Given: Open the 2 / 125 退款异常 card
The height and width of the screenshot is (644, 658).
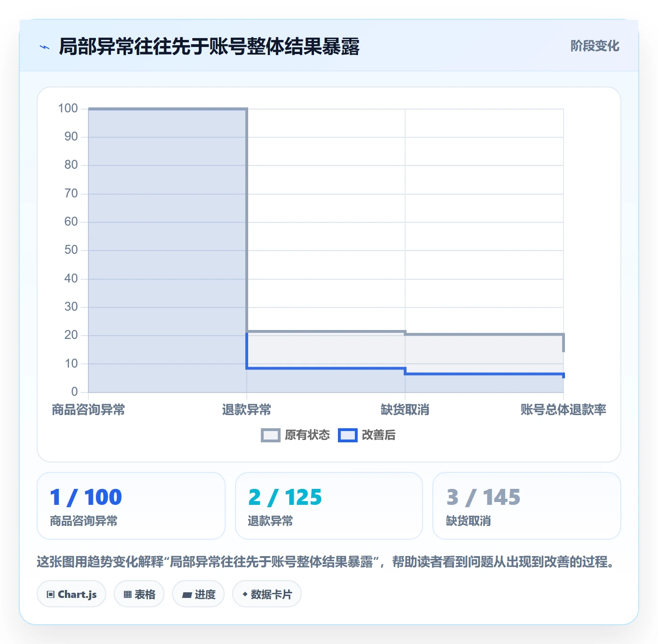Looking at the screenshot, I should [329, 506].
